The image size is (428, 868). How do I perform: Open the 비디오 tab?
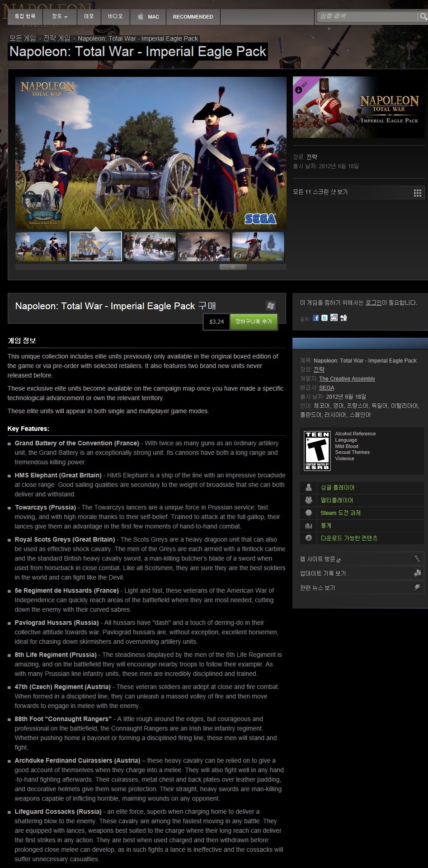pos(115,17)
